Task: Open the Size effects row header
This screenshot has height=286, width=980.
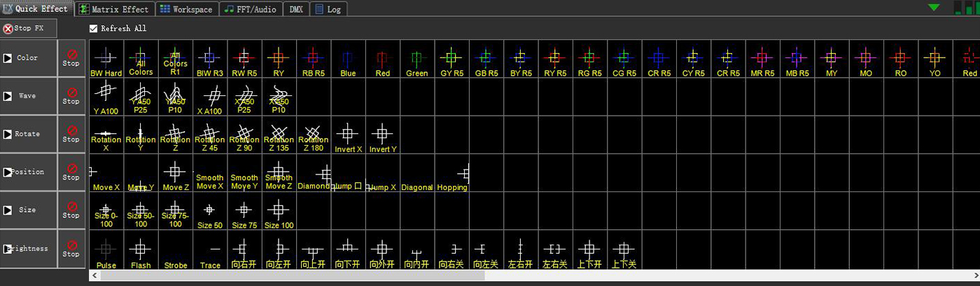Action: pyautogui.click(x=28, y=210)
